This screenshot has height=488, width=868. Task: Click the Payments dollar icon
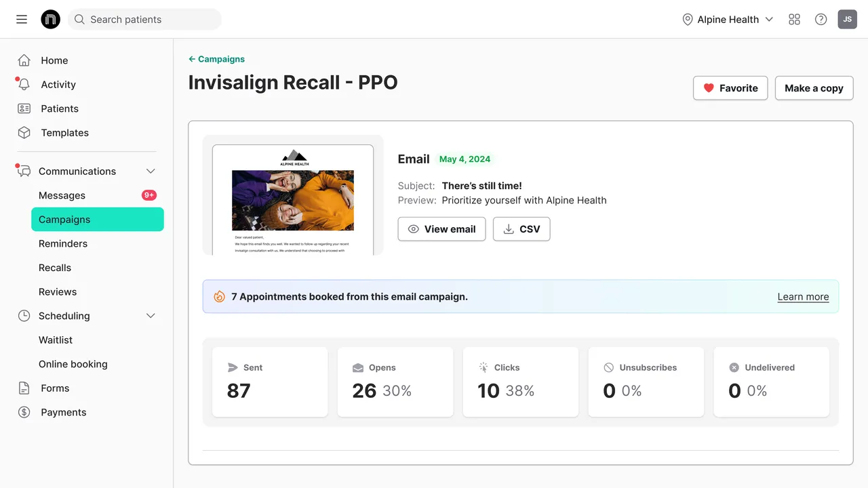pos(24,412)
